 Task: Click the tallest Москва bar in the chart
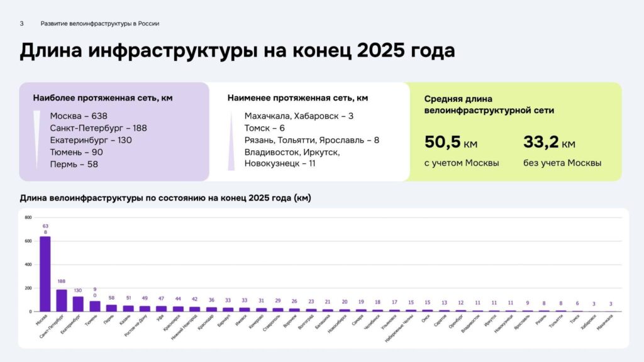pos(45,273)
